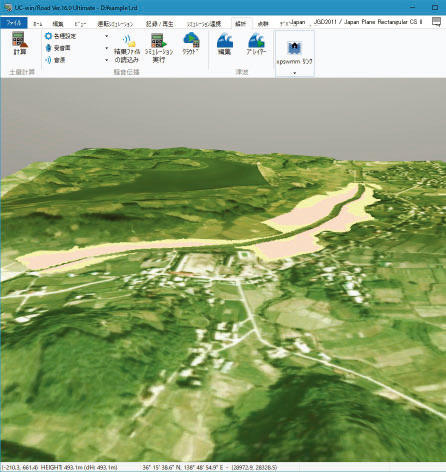Expand the dropdown under xpswmm リンク

pyautogui.click(x=294, y=73)
